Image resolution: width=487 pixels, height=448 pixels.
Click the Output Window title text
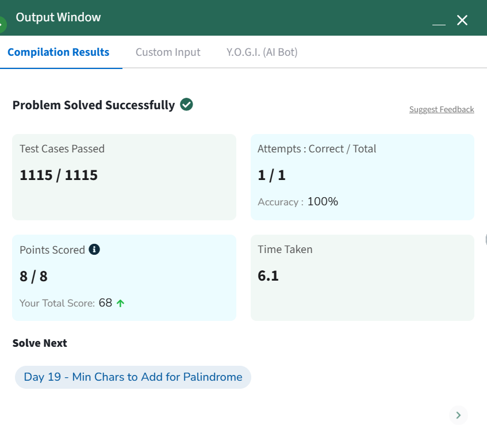[x=59, y=17]
